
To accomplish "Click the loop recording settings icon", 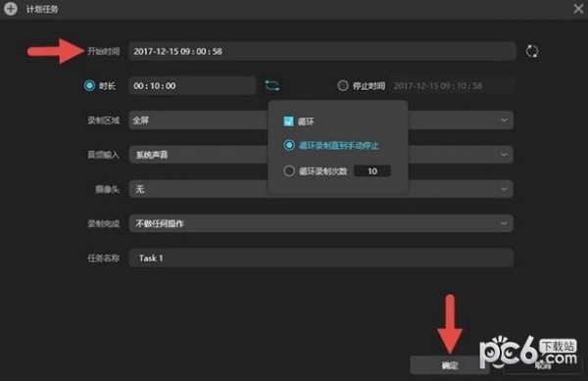I will [271, 85].
